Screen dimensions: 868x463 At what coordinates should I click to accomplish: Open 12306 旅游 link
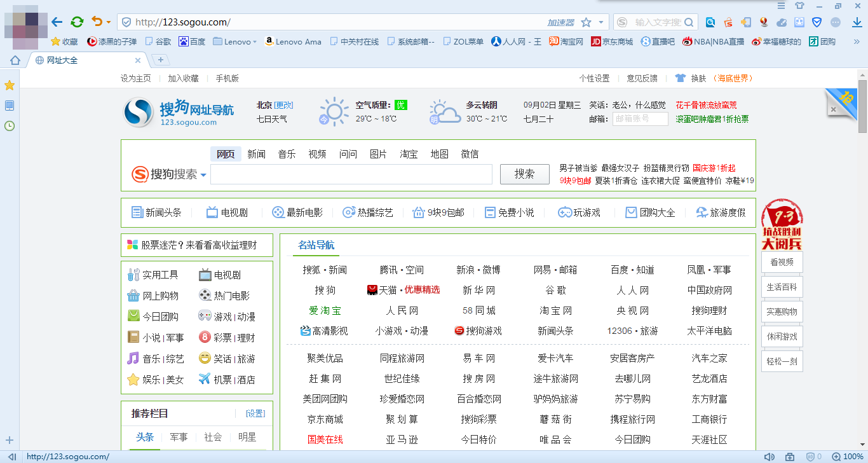click(x=632, y=331)
